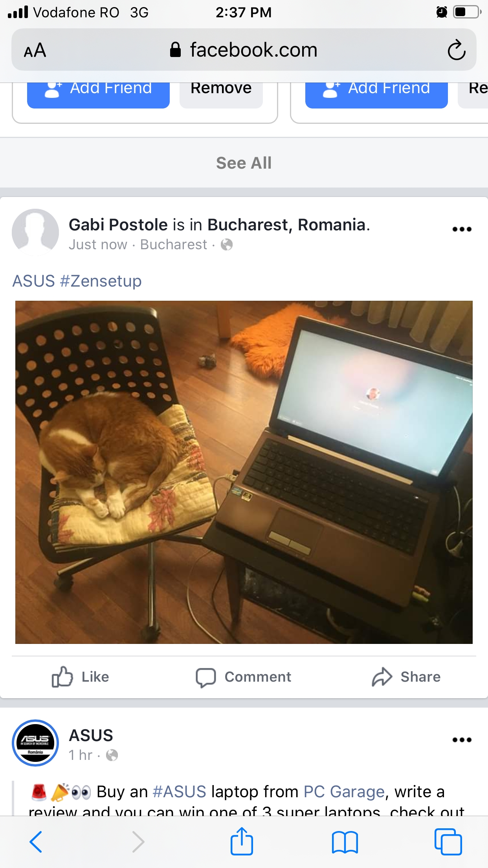This screenshot has height=868, width=488.
Task: Tap See All friend suggestions
Action: (244, 163)
